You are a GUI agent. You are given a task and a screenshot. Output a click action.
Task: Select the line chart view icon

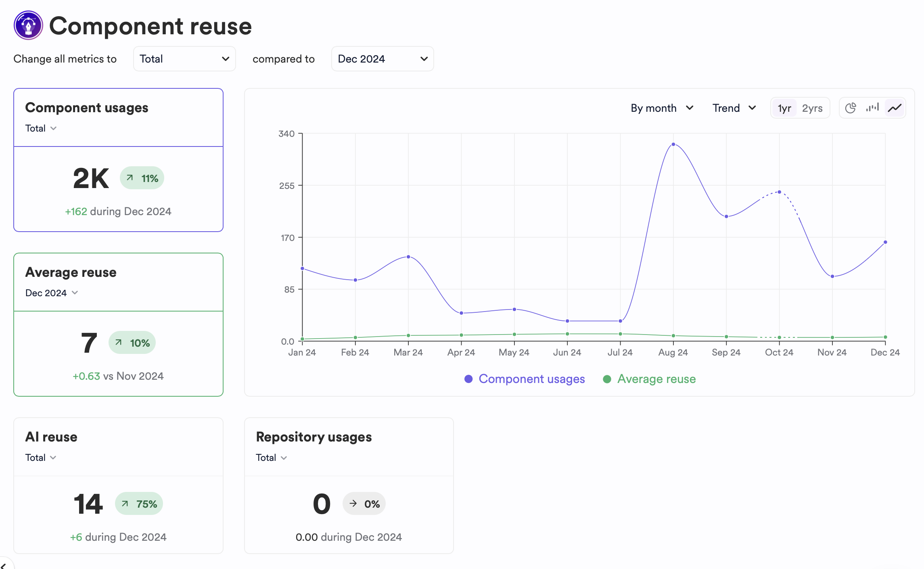click(x=895, y=108)
